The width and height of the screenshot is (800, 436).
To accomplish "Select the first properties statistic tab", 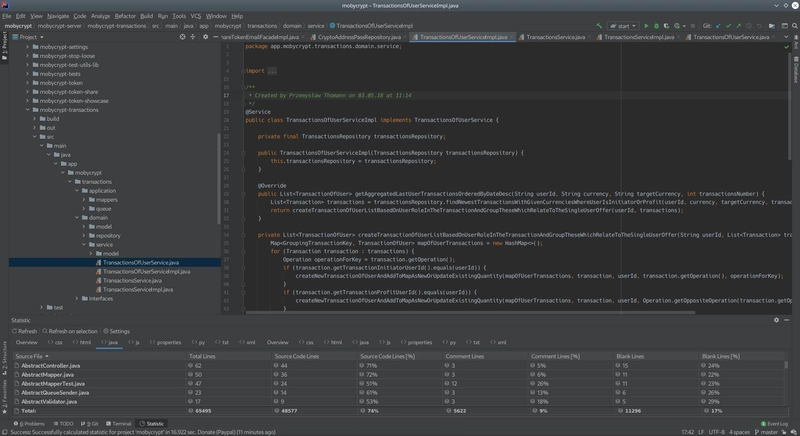I will 165,342.
